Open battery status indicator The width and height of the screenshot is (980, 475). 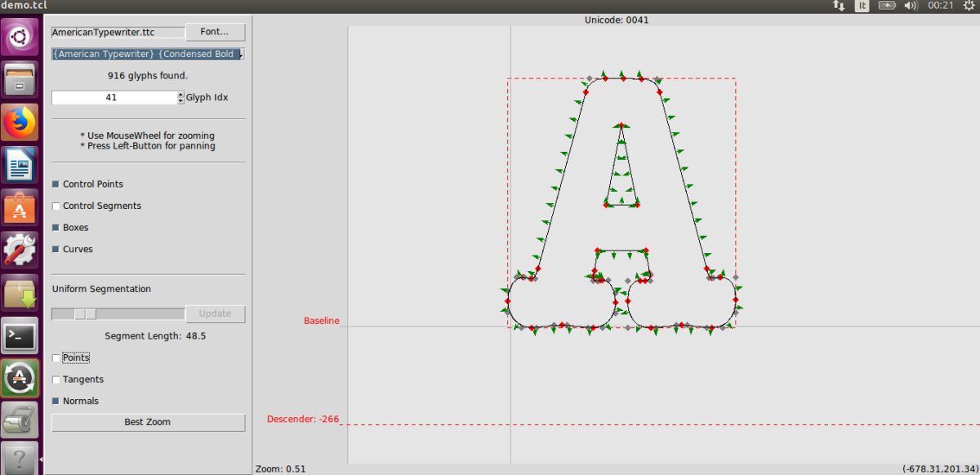point(887,5)
